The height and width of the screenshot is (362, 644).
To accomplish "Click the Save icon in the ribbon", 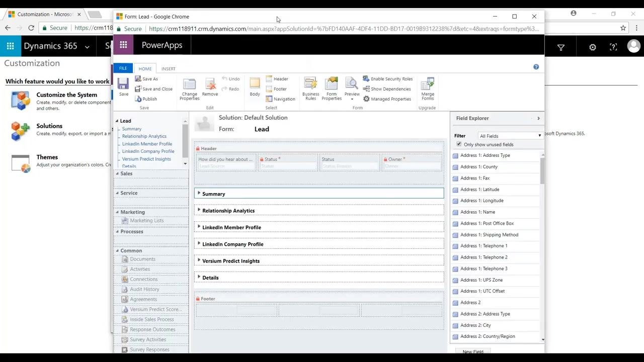I will tap(123, 84).
